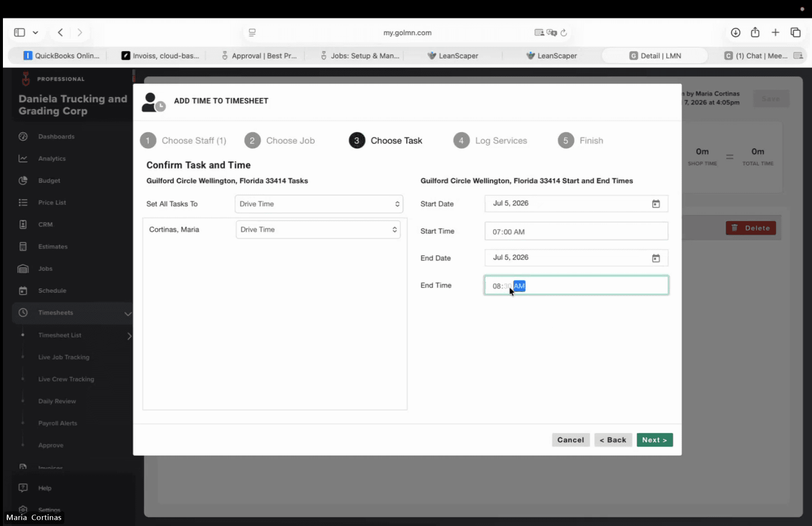Open the Dashboards sidebar icon

tap(23, 136)
